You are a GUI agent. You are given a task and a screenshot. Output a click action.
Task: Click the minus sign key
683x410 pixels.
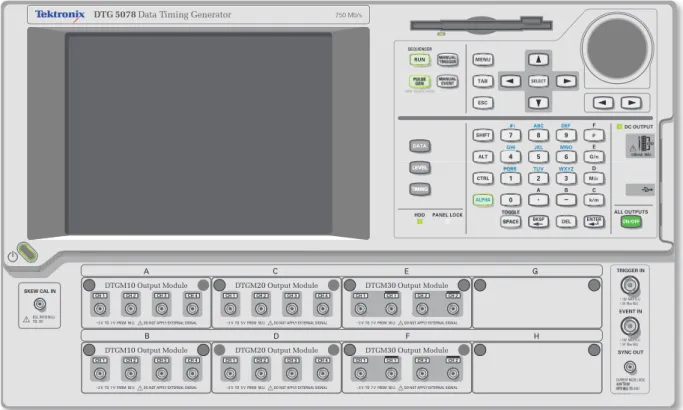566,200
